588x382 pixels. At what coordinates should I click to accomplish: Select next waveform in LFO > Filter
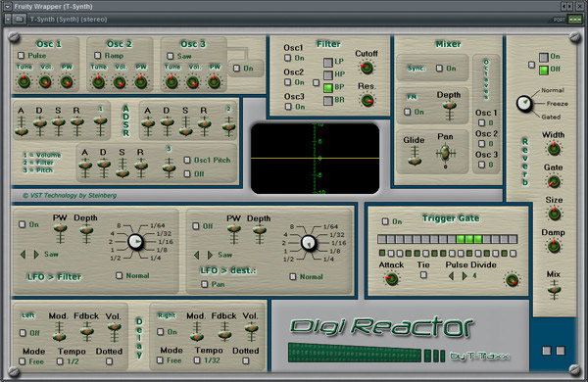click(x=36, y=255)
